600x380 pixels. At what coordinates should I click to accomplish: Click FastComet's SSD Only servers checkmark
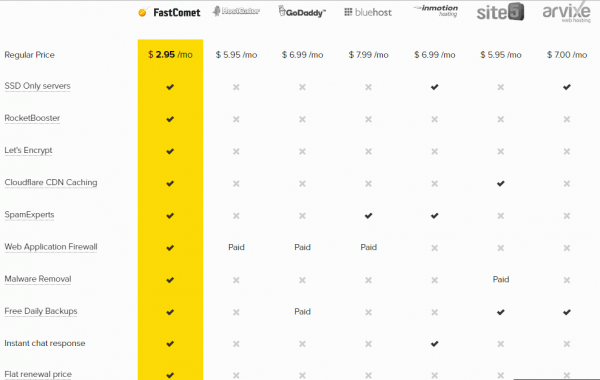[170, 87]
